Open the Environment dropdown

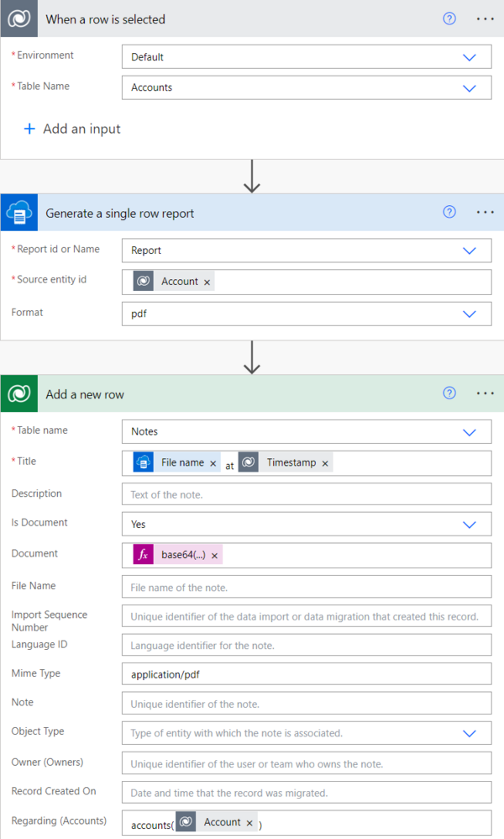[x=470, y=56]
